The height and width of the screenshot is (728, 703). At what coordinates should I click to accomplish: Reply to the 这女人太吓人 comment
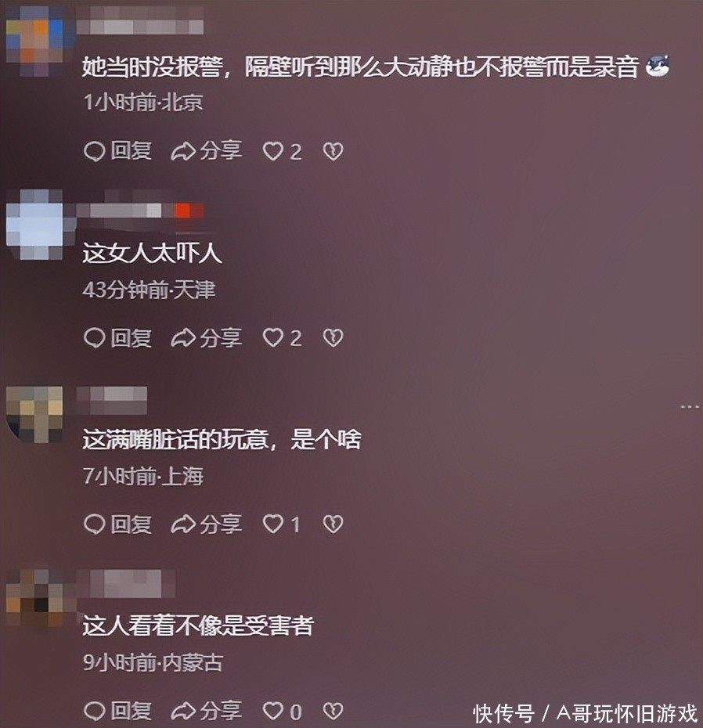[x=117, y=337]
